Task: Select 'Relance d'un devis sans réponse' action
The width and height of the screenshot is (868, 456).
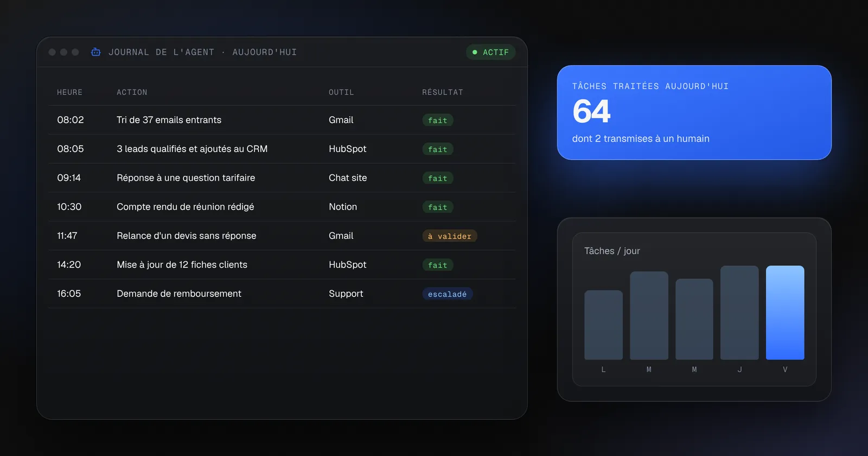Action: (187, 236)
